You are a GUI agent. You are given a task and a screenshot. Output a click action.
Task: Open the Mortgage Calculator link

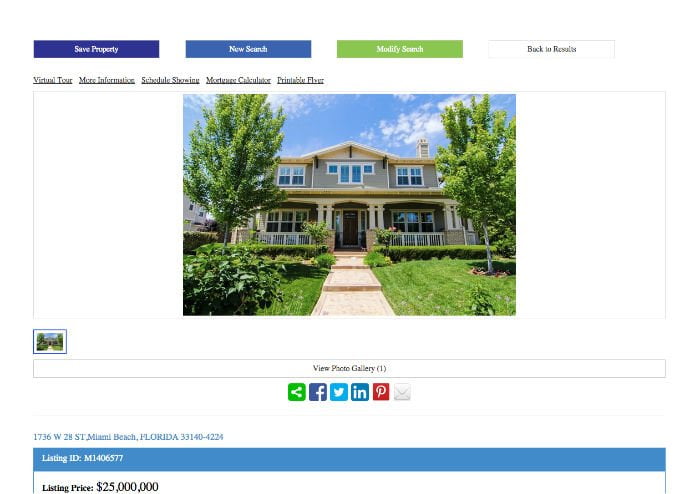(x=238, y=80)
